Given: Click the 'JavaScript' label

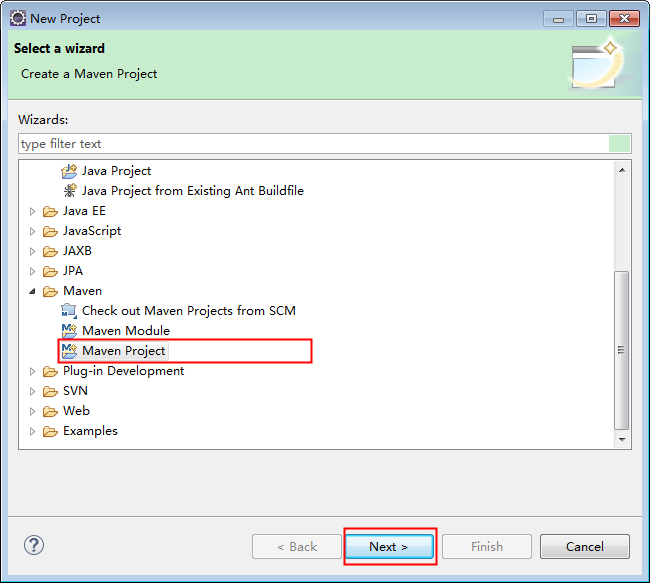Looking at the screenshot, I should pyautogui.click(x=92, y=231).
